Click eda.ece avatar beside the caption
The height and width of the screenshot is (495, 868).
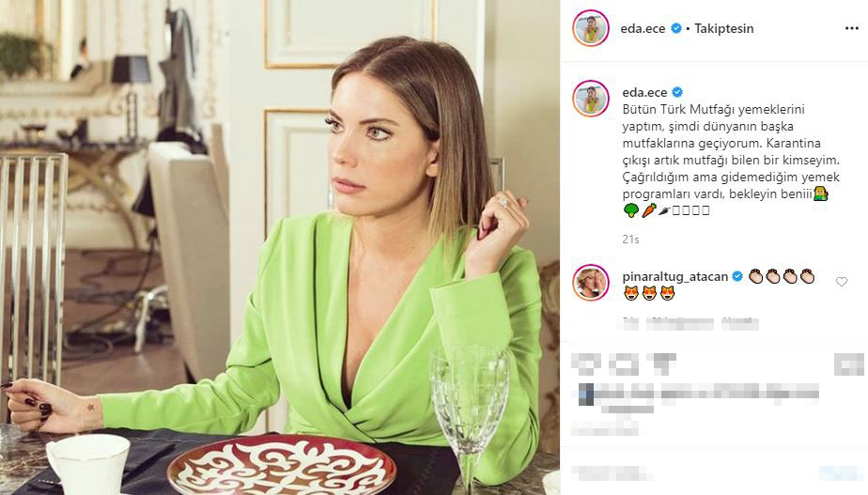click(x=591, y=98)
